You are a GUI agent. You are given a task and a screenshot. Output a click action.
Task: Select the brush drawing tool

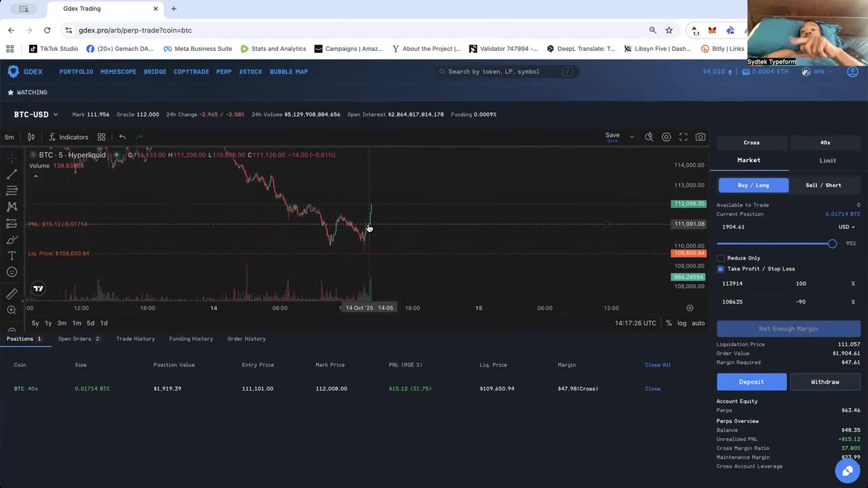click(12, 239)
